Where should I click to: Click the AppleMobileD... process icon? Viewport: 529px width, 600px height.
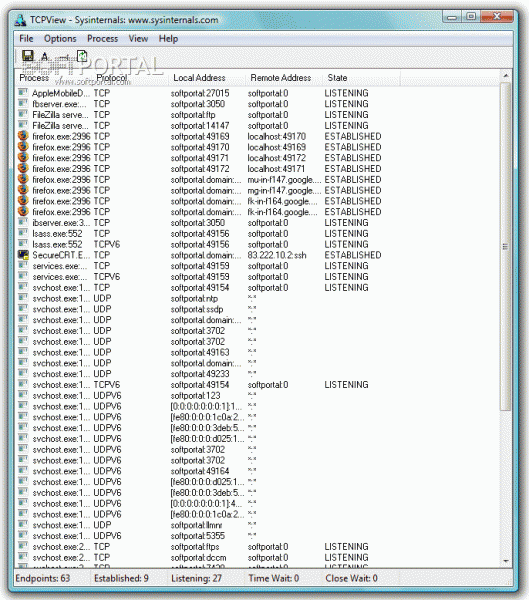[23, 92]
